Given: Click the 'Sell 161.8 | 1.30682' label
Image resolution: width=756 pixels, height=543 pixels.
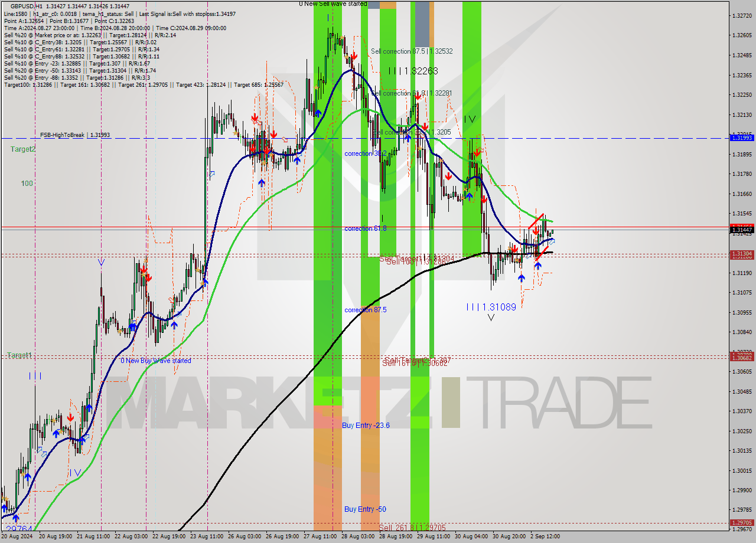Looking at the screenshot, I should pyautogui.click(x=415, y=363).
